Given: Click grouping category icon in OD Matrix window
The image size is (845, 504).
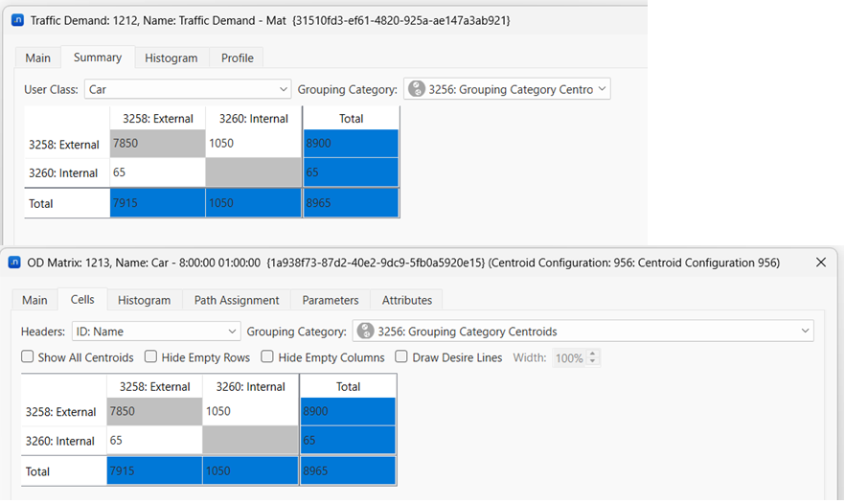Looking at the screenshot, I should [366, 332].
